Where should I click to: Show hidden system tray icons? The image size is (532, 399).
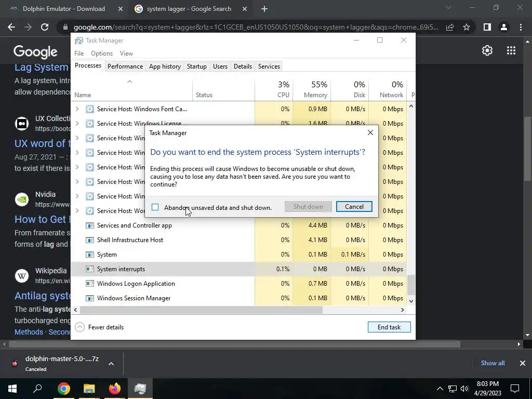[x=440, y=389]
